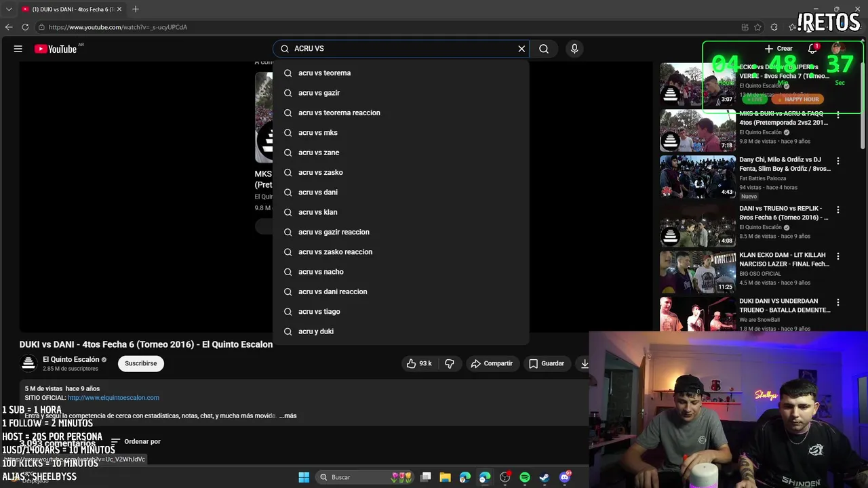Open Spotify from the taskbar
Viewport: 868px width, 488px height.
(x=525, y=477)
